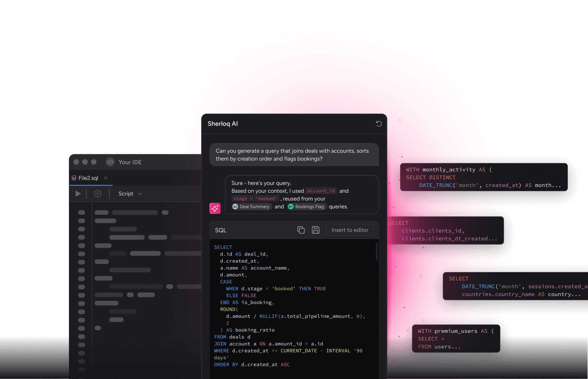Select the SQL label in the query panel
This screenshot has width=588, height=379.
pos(221,230)
